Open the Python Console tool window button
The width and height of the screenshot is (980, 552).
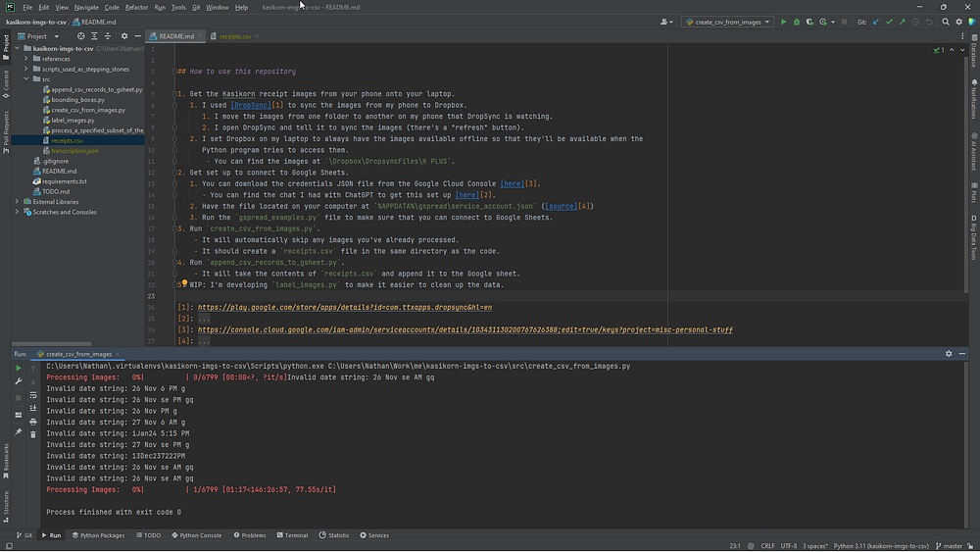200,535
